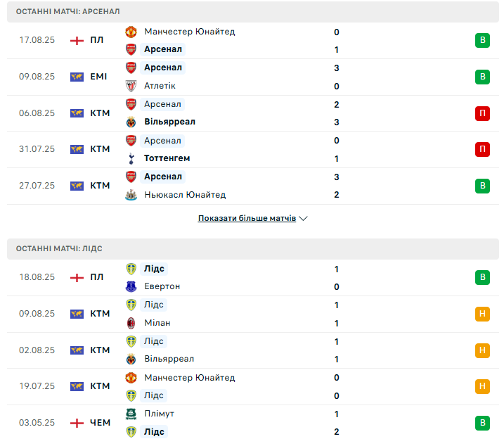Screen dimensions: 504x439
Task: Click red П badge for Arsenal–Villarreal match
Action: pos(482,113)
